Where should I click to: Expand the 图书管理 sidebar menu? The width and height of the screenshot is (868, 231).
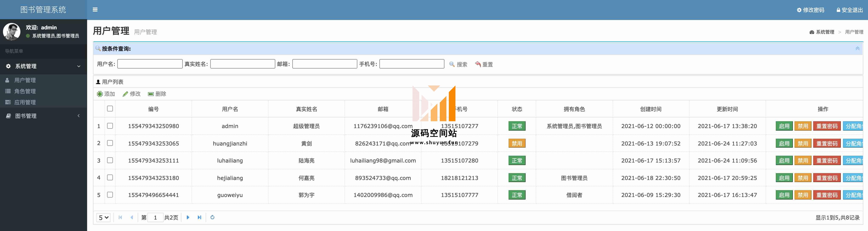pyautogui.click(x=44, y=116)
